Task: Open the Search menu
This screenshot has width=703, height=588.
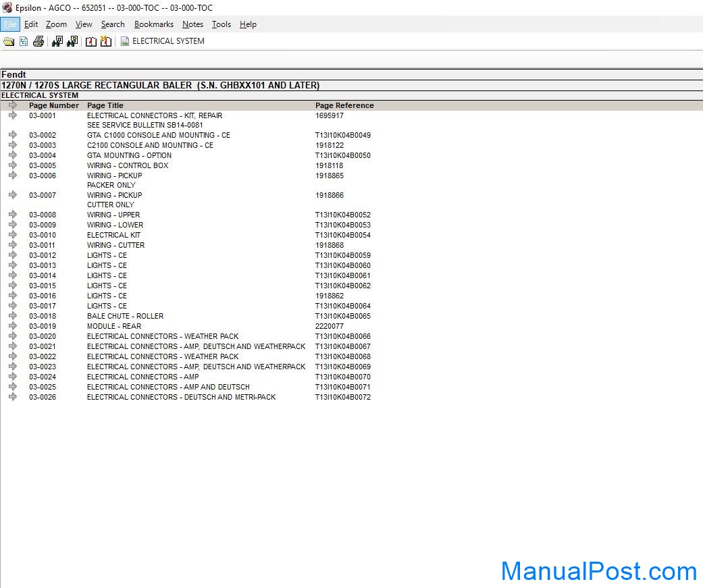Action: click(113, 24)
